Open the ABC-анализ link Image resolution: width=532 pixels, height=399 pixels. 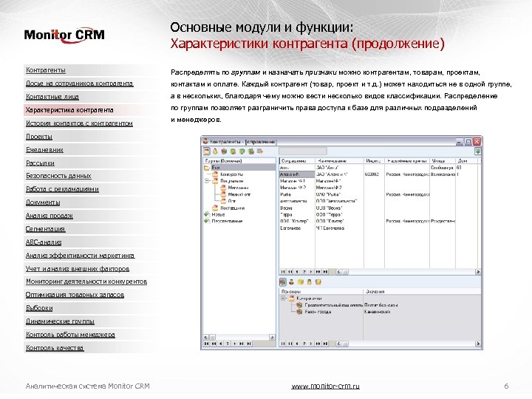click(x=44, y=242)
